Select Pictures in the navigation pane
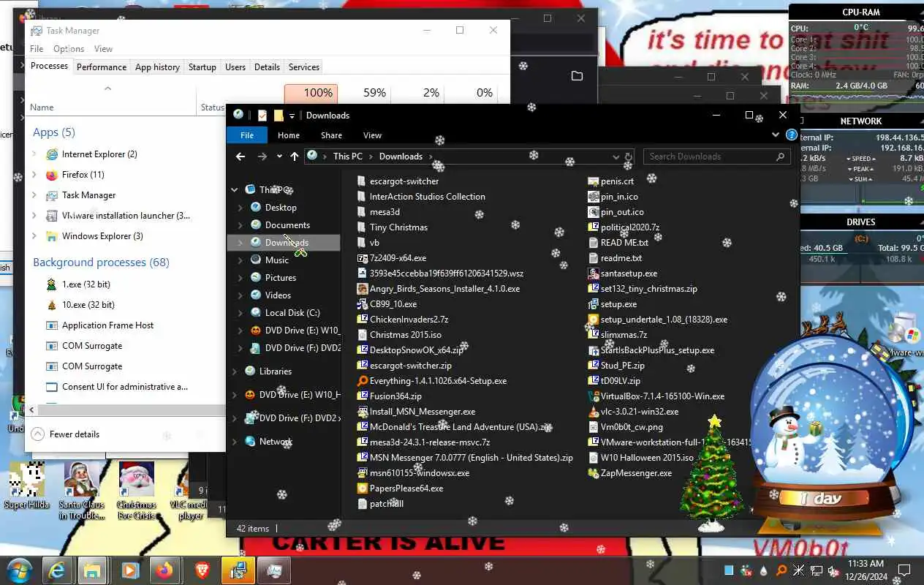 [x=281, y=278]
